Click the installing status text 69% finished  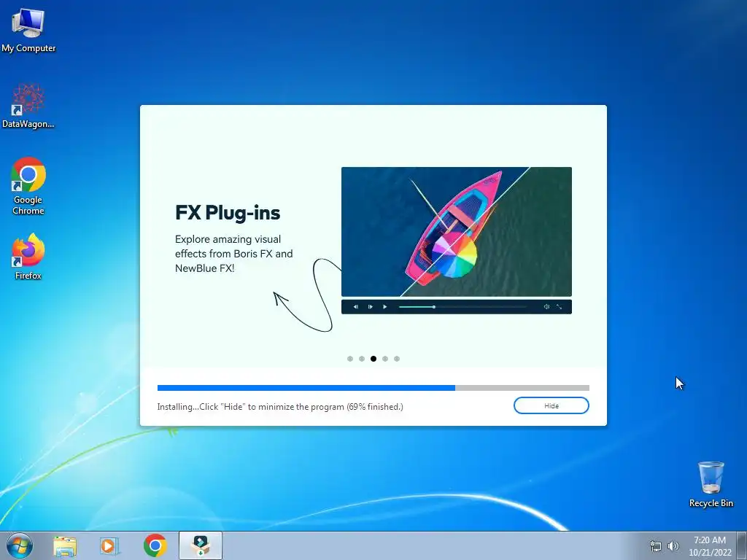(280, 407)
